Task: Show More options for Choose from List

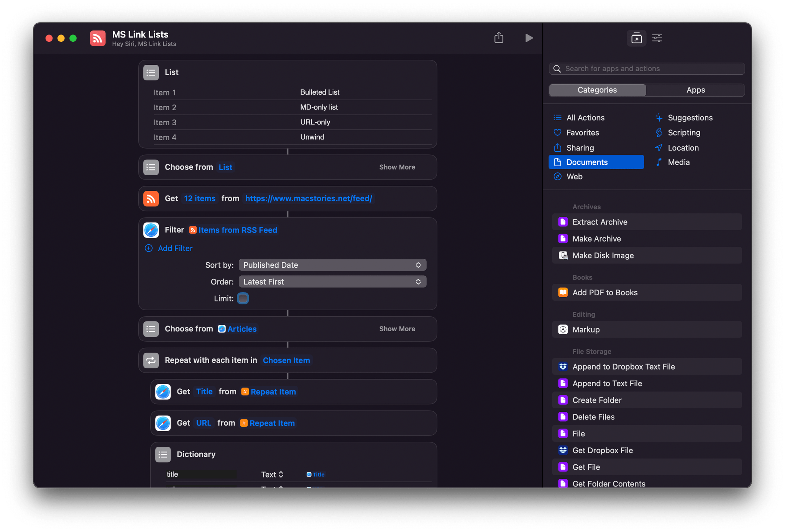Action: (398, 167)
